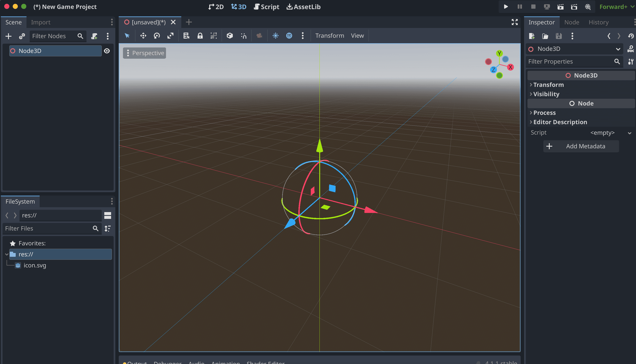The image size is (636, 364).
Task: Open property display options next to filter
Action: coord(630,62)
